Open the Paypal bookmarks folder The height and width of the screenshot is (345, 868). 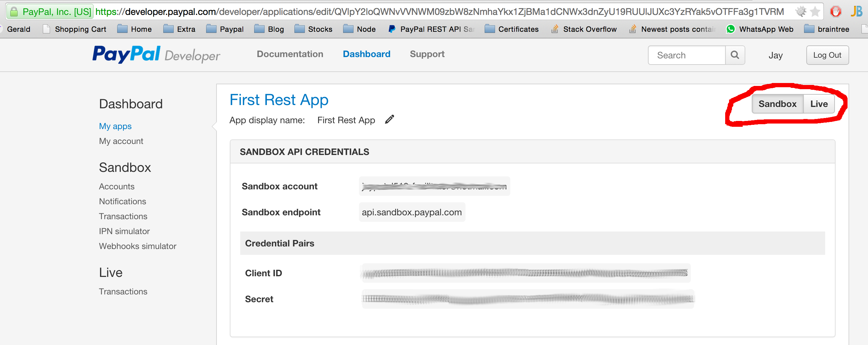point(225,29)
